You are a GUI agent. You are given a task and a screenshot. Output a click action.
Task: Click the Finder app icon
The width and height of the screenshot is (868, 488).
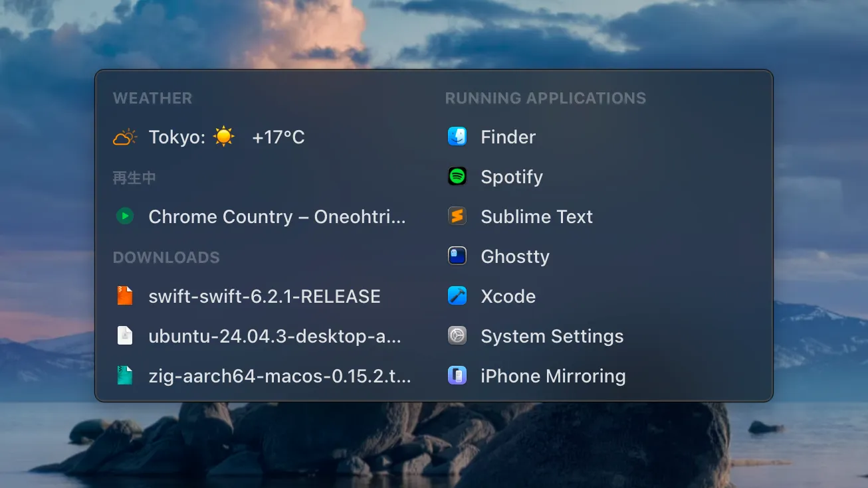pyautogui.click(x=457, y=137)
